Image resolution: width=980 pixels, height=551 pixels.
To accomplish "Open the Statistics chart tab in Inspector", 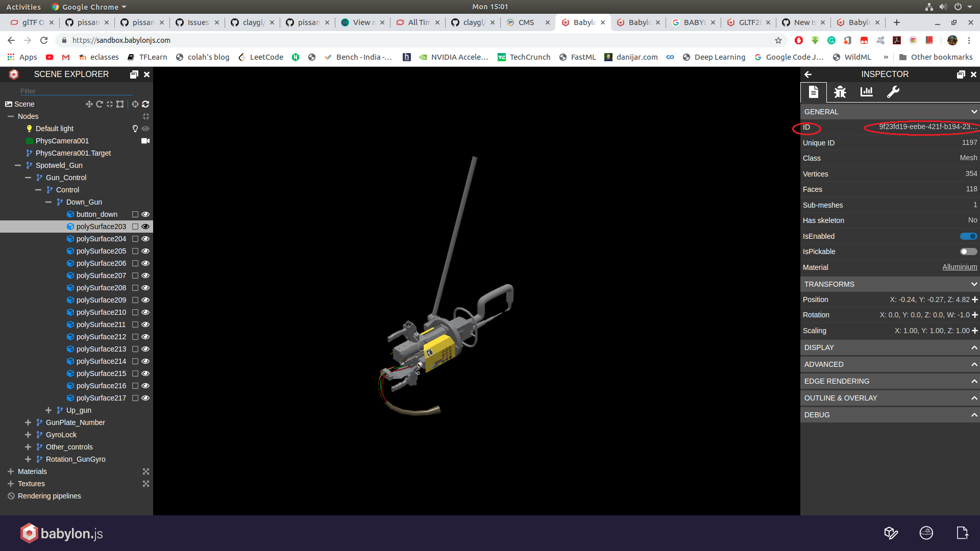I will pyautogui.click(x=866, y=92).
